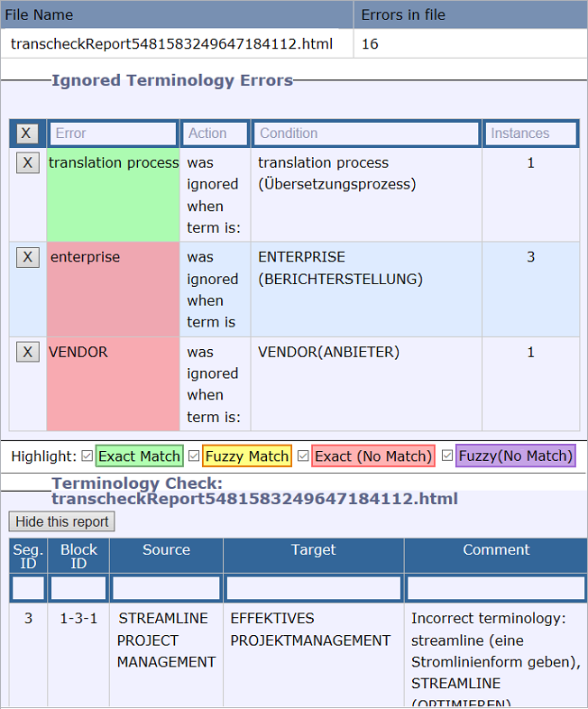Select the Condition filter text box
588x709 pixels.
coord(365,134)
